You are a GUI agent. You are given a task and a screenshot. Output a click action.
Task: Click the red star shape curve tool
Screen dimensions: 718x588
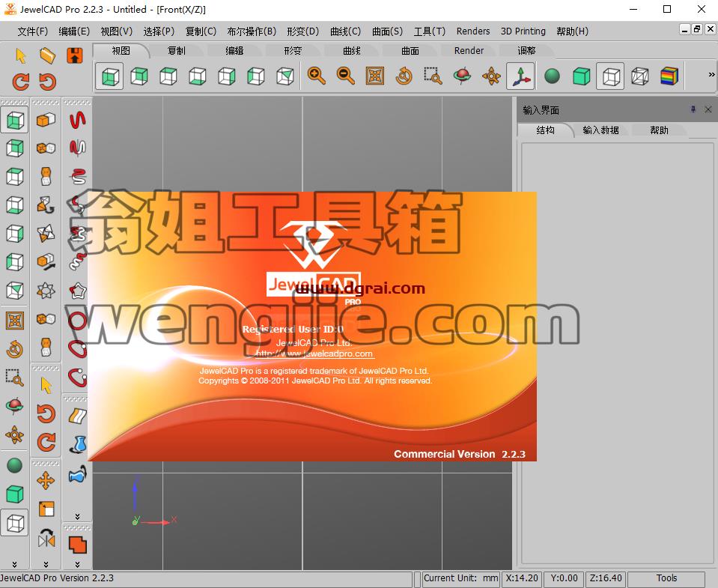pyautogui.click(x=77, y=291)
